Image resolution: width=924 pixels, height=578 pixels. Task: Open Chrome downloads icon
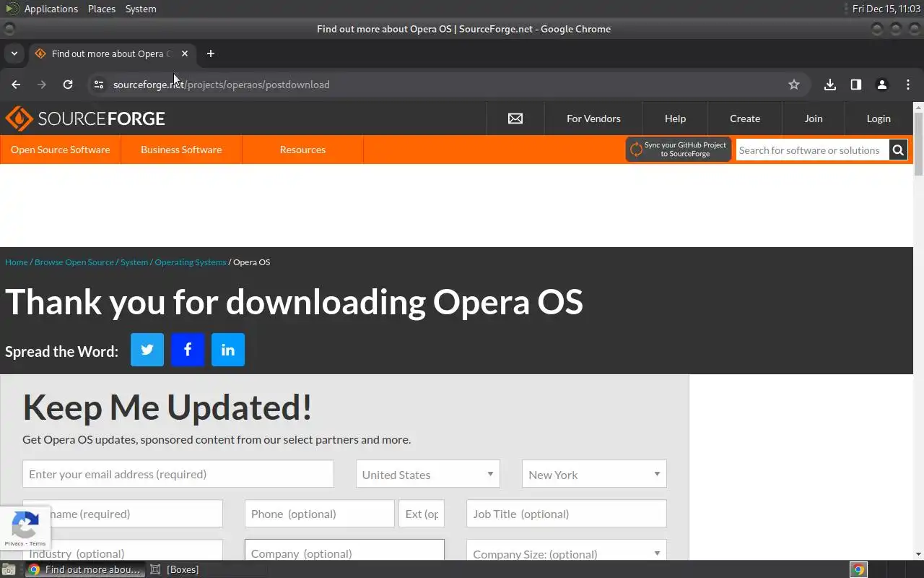(830, 85)
